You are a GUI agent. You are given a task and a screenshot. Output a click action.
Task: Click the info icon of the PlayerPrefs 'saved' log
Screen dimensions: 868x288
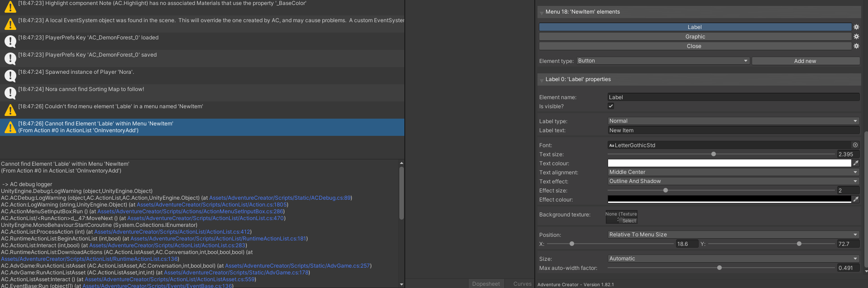(x=10, y=58)
